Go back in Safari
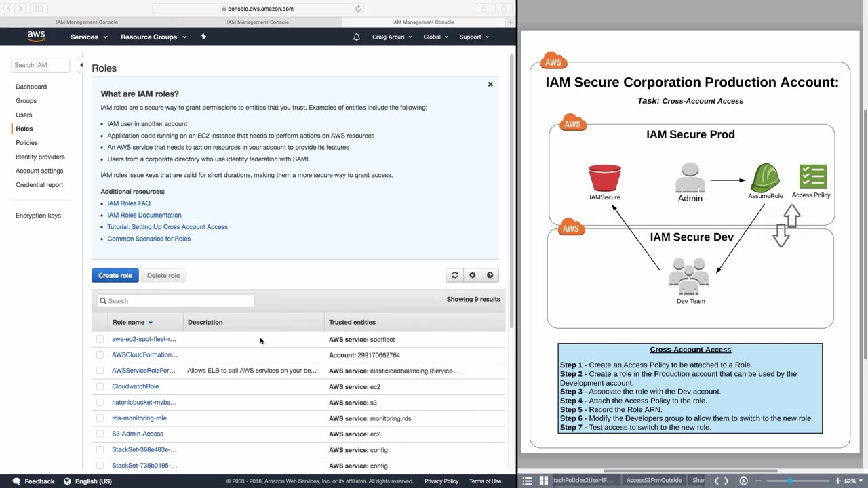 (x=9, y=8)
